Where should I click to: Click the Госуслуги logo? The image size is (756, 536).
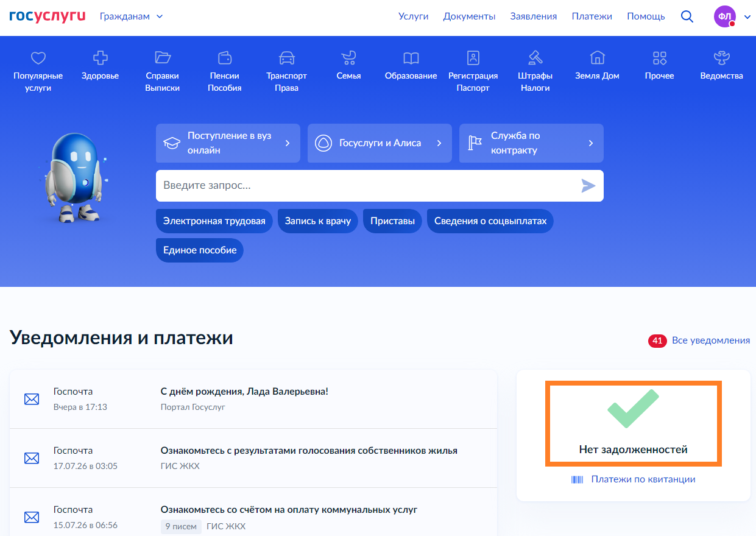[48, 16]
